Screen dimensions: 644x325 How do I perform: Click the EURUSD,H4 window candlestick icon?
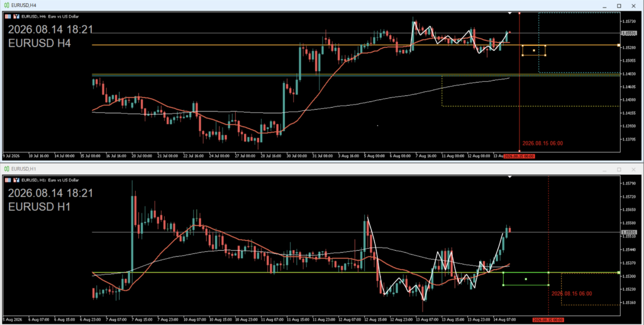click(6, 5)
